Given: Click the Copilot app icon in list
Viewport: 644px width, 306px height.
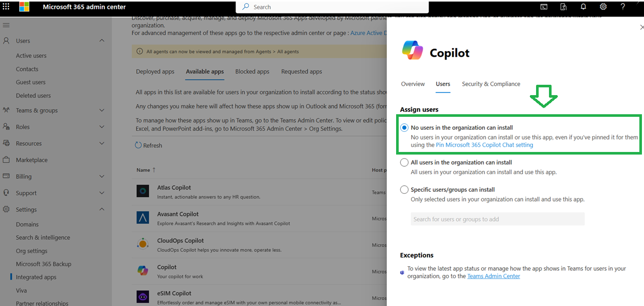Looking at the screenshot, I should click(143, 270).
